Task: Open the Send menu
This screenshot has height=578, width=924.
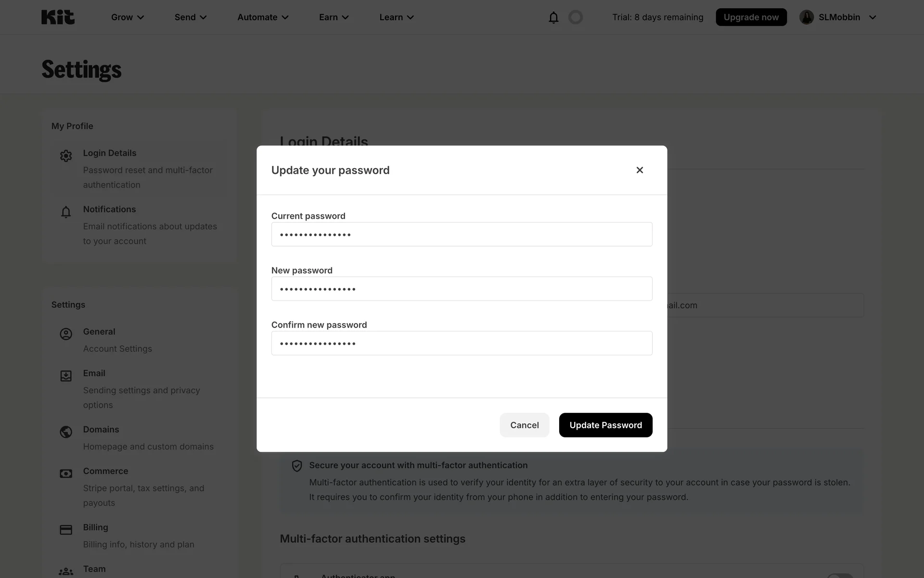Action: click(x=191, y=17)
